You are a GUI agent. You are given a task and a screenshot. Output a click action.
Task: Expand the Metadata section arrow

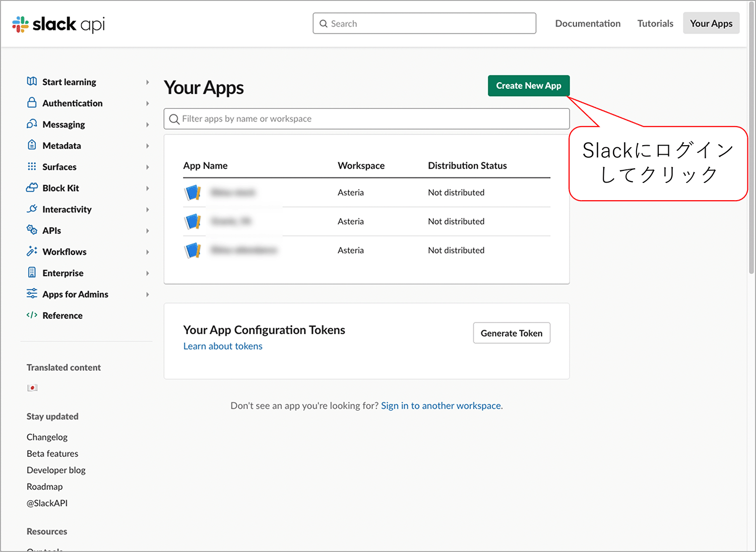(x=147, y=146)
